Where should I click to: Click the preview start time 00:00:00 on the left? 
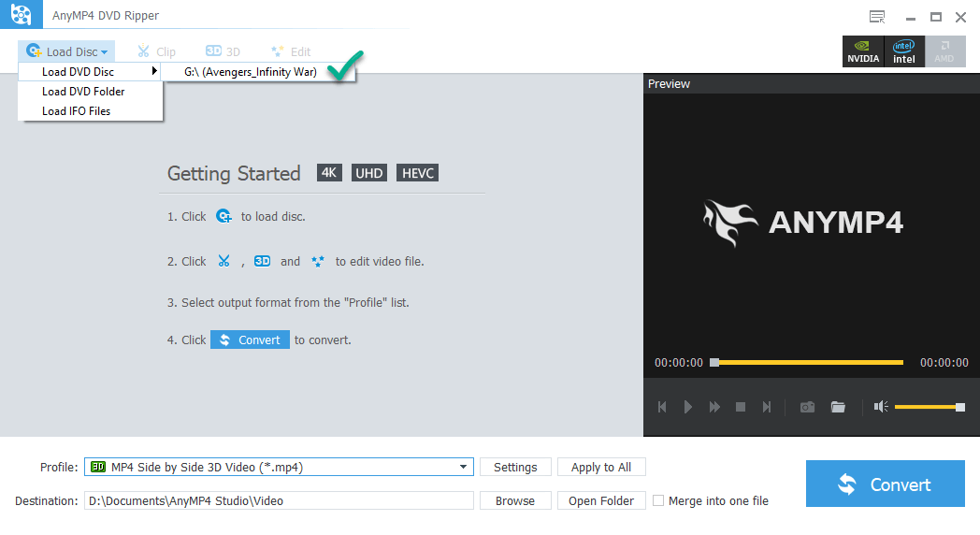coord(679,363)
